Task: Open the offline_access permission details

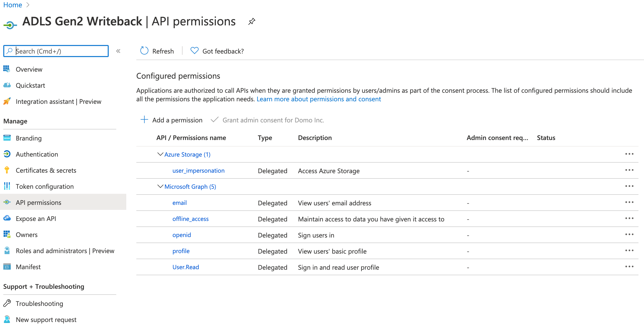Action: click(x=190, y=219)
